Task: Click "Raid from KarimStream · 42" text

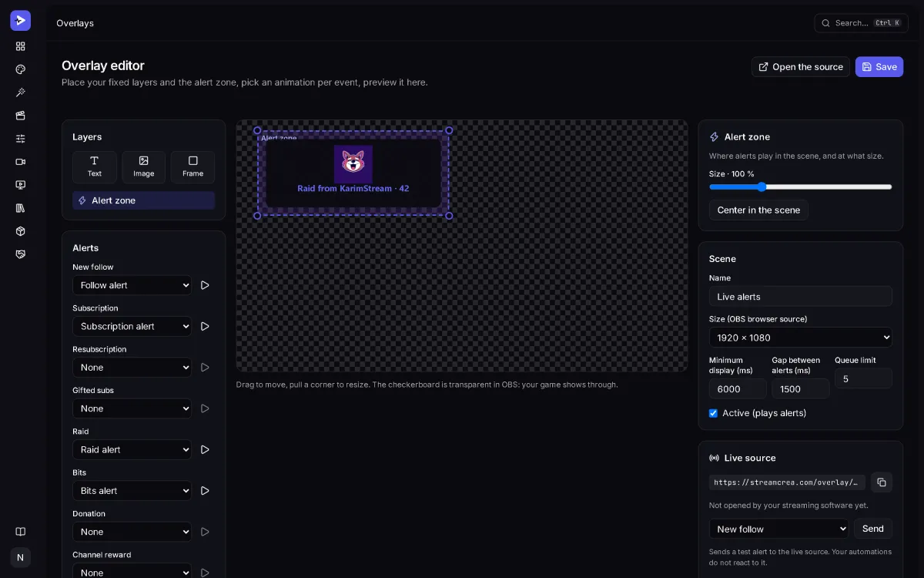Action: (x=353, y=188)
